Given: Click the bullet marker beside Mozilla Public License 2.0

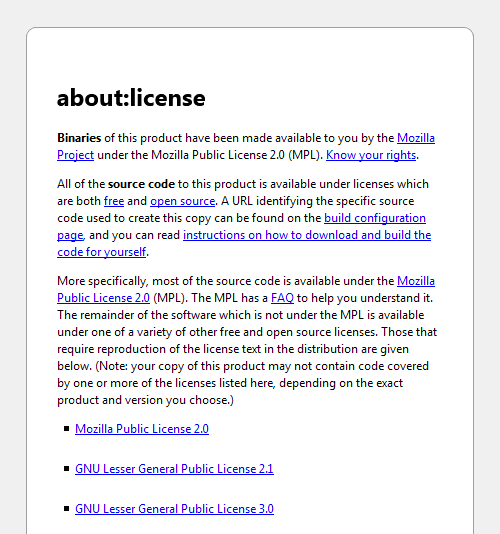Looking at the screenshot, I should (x=66, y=428).
